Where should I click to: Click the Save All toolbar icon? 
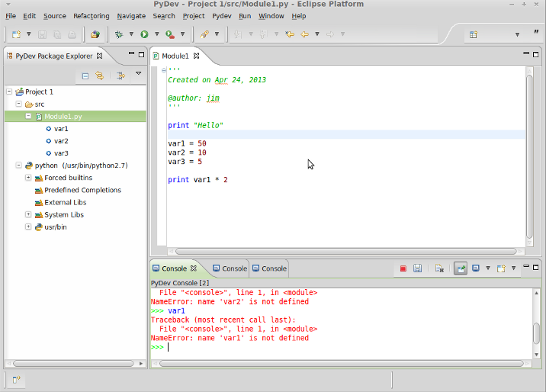pyautogui.click(x=57, y=34)
